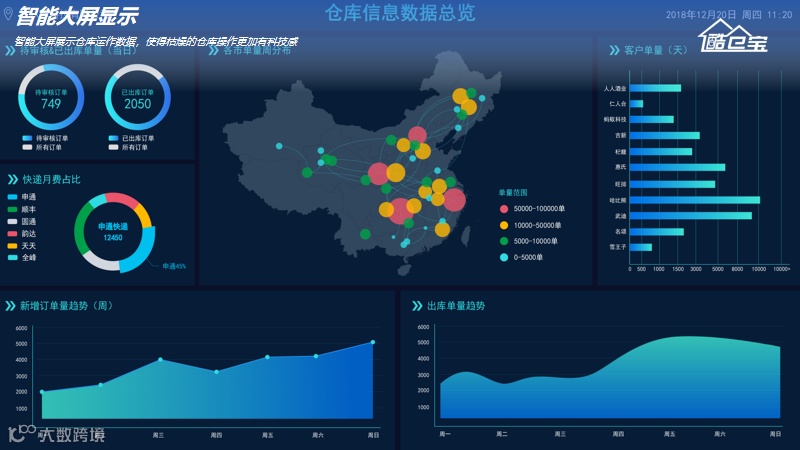
Task: Click the 哈比熊 bar in customer chart
Action: (694, 200)
